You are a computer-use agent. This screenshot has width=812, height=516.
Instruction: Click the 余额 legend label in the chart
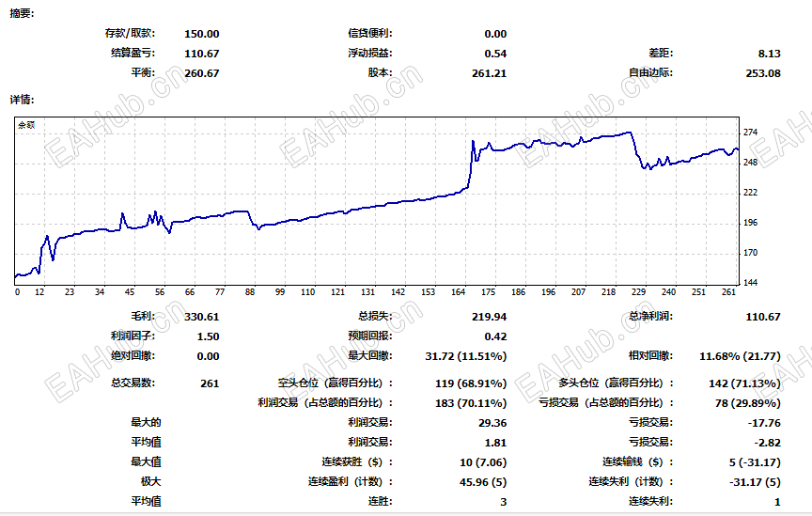tap(26, 125)
